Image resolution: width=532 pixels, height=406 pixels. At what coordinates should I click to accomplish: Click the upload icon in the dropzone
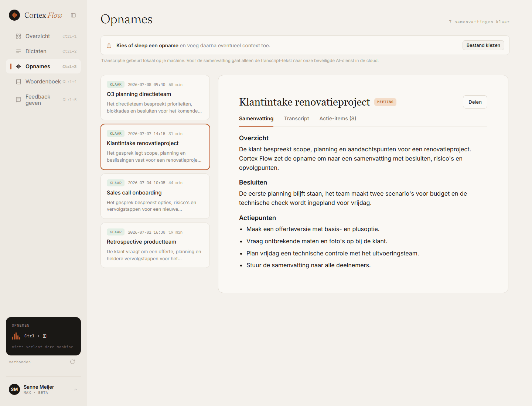(109, 45)
